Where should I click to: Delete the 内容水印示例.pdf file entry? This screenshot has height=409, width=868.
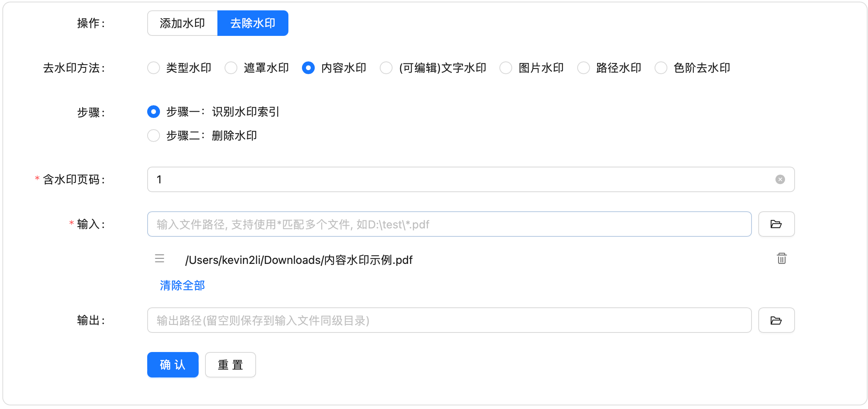781,259
